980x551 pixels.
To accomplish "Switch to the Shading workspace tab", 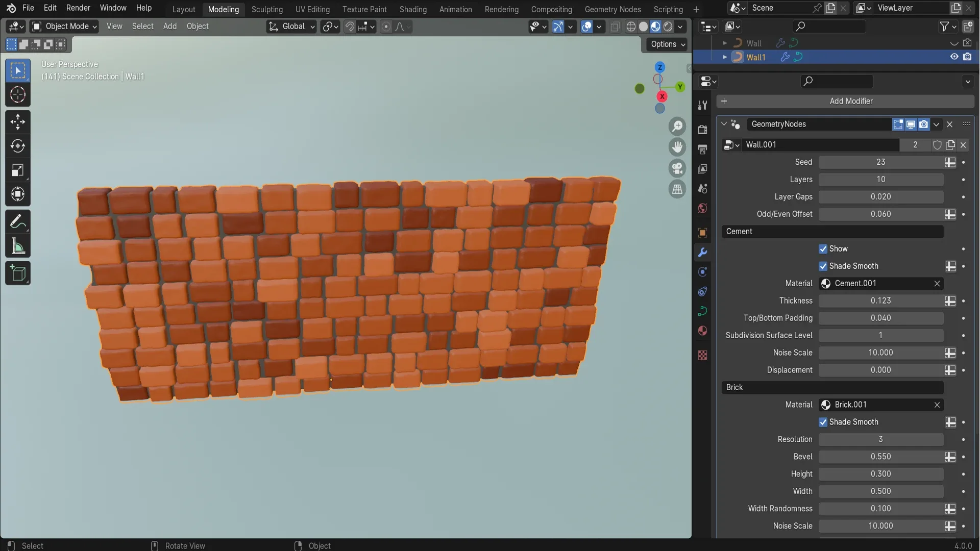I will point(412,9).
